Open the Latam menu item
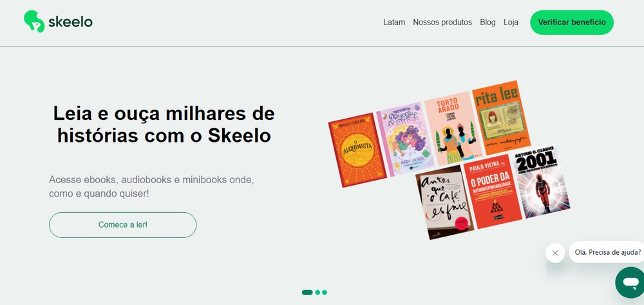Screen dimensions: 644x305 (394, 22)
